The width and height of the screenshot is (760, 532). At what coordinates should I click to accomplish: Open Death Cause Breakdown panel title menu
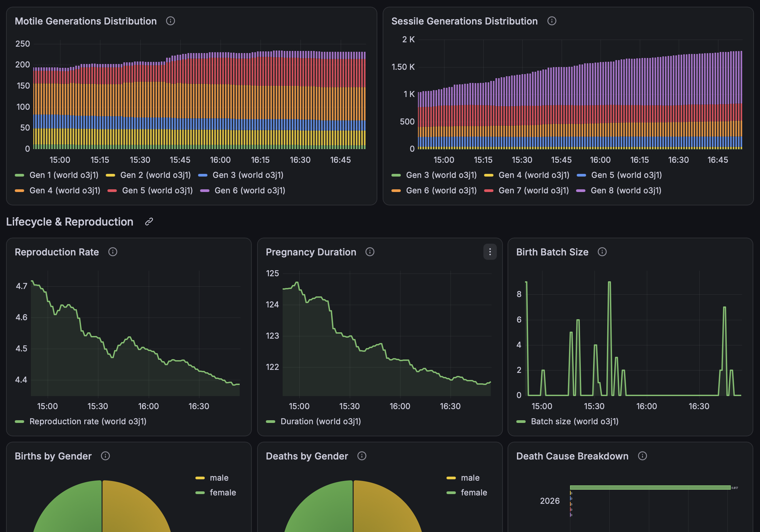(572, 456)
